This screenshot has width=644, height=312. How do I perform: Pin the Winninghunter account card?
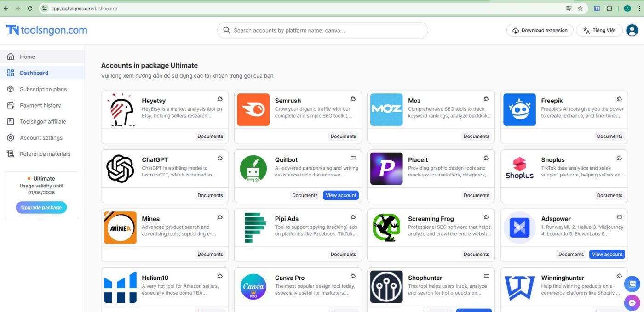(x=620, y=276)
